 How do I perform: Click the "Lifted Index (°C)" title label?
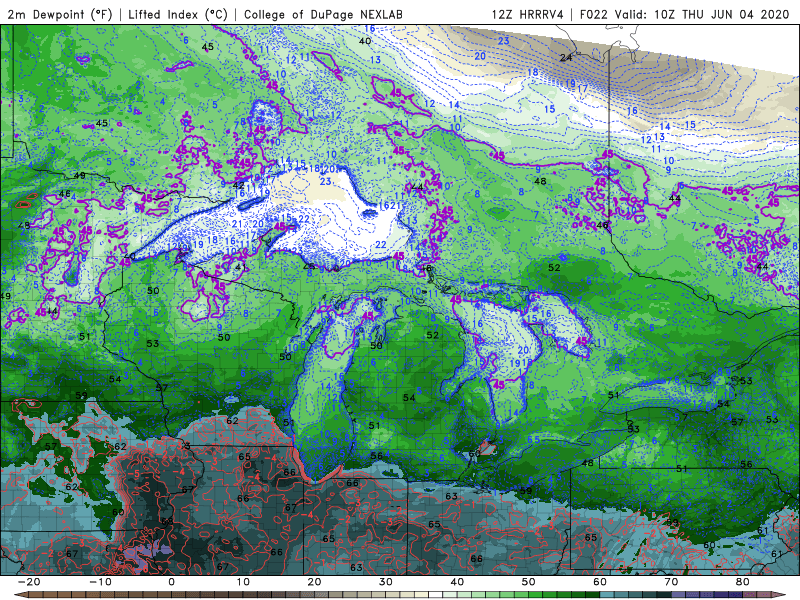click(x=178, y=14)
